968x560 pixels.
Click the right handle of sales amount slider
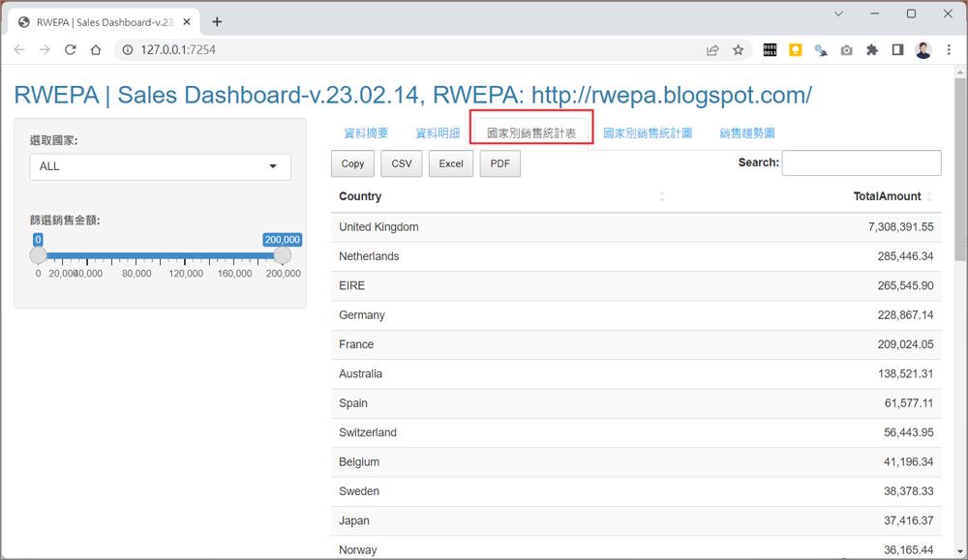[283, 255]
